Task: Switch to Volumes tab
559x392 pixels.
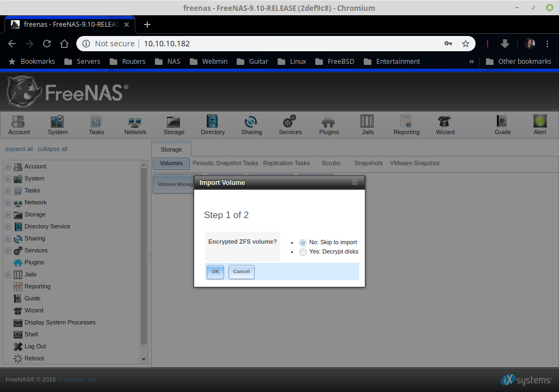Action: 171,163
